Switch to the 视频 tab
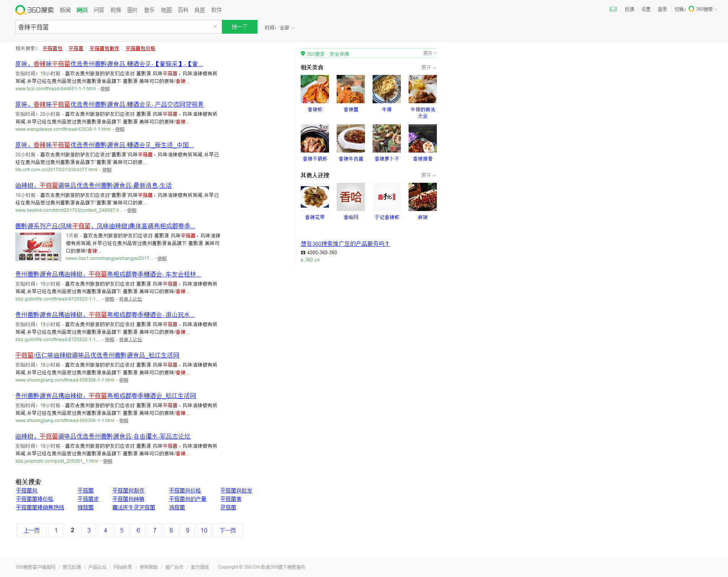728x577 pixels. pos(116,10)
